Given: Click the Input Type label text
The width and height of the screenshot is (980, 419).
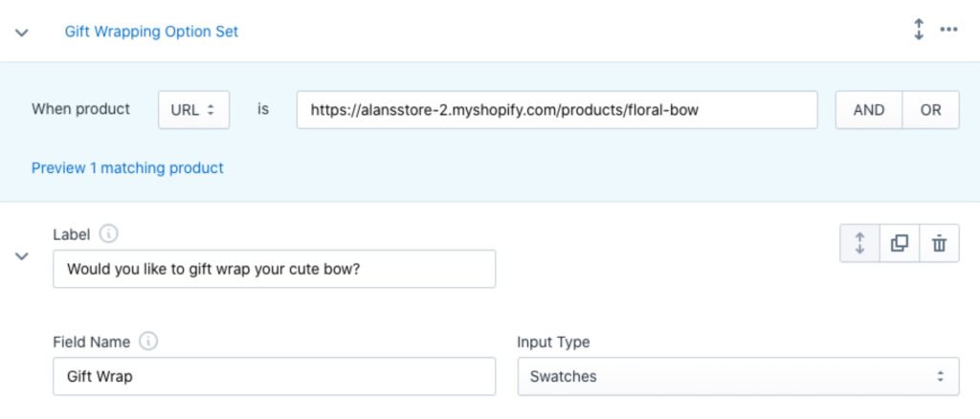Looking at the screenshot, I should coord(553,342).
